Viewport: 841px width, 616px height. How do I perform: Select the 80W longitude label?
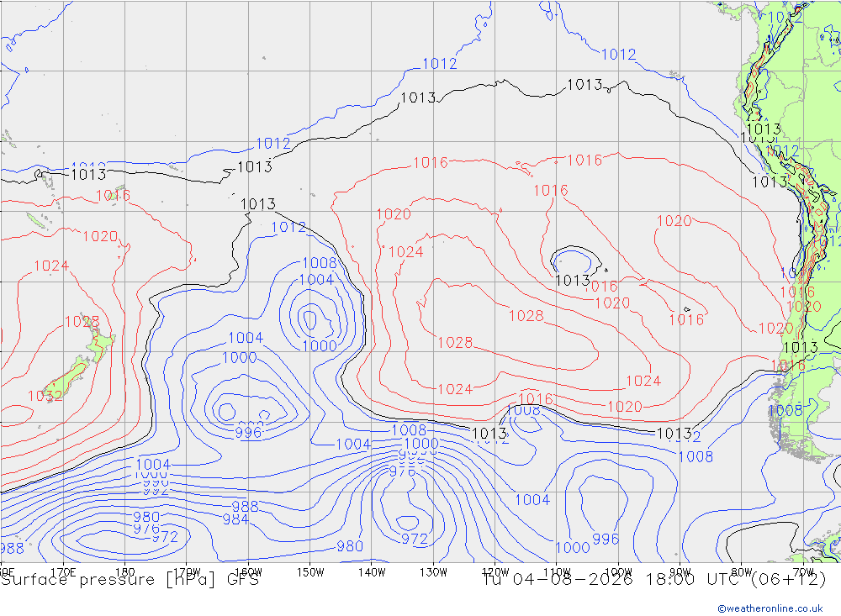(742, 572)
